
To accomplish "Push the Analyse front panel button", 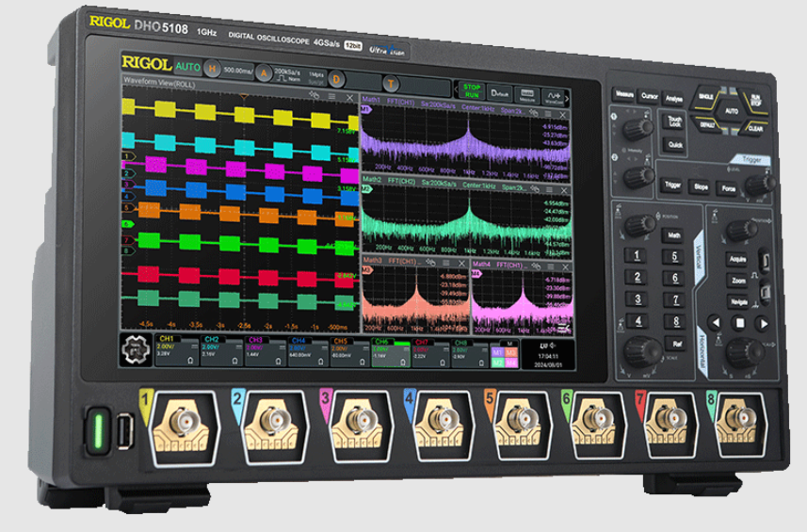I will point(673,99).
